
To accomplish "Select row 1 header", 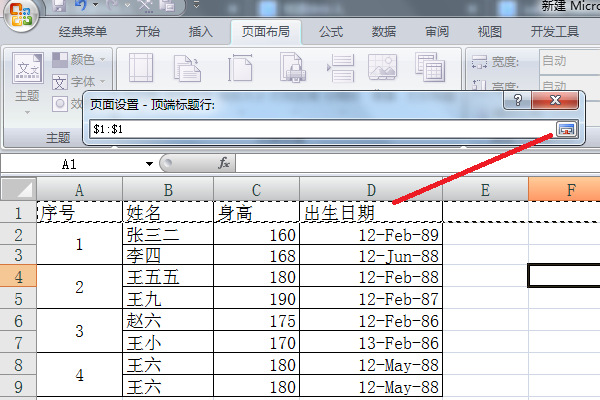I will click(x=18, y=212).
